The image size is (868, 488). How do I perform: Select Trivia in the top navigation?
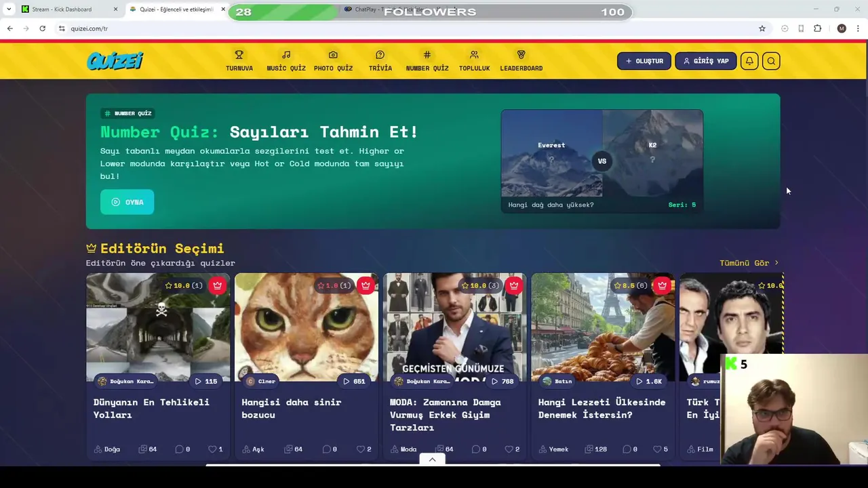[380, 60]
